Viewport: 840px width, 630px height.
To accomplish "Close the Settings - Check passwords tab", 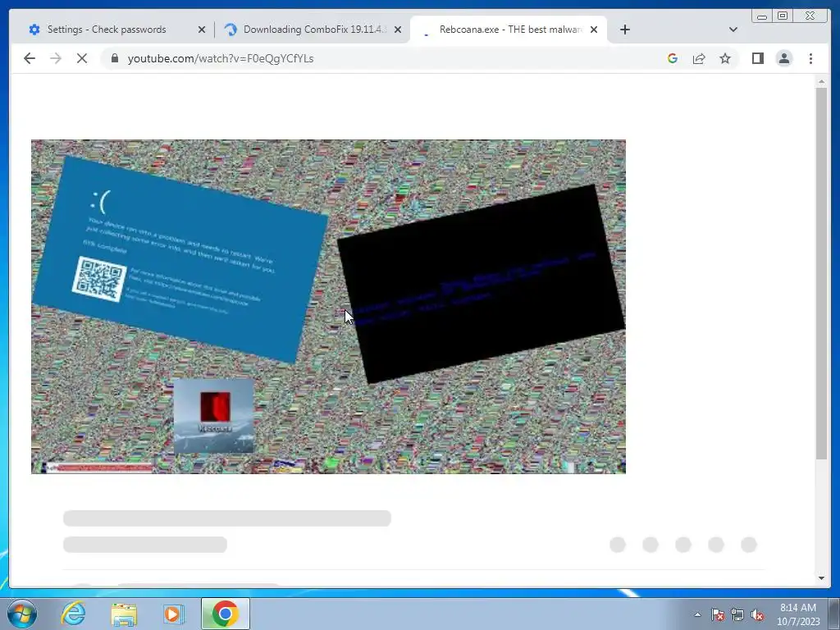I will tap(202, 30).
